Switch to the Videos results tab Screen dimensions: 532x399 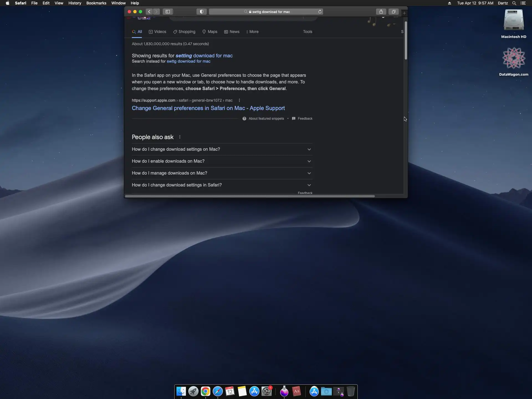(x=157, y=32)
